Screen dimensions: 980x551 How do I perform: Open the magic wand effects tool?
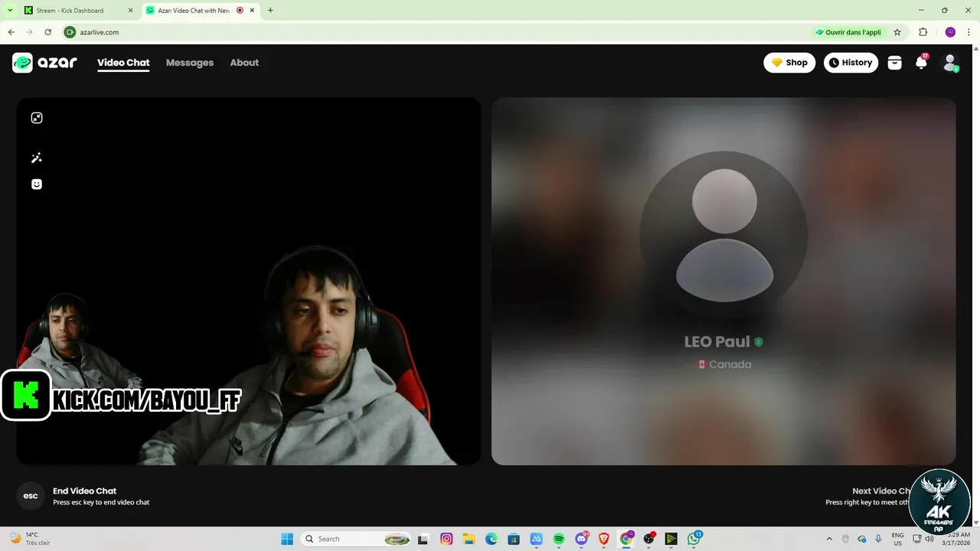click(37, 158)
